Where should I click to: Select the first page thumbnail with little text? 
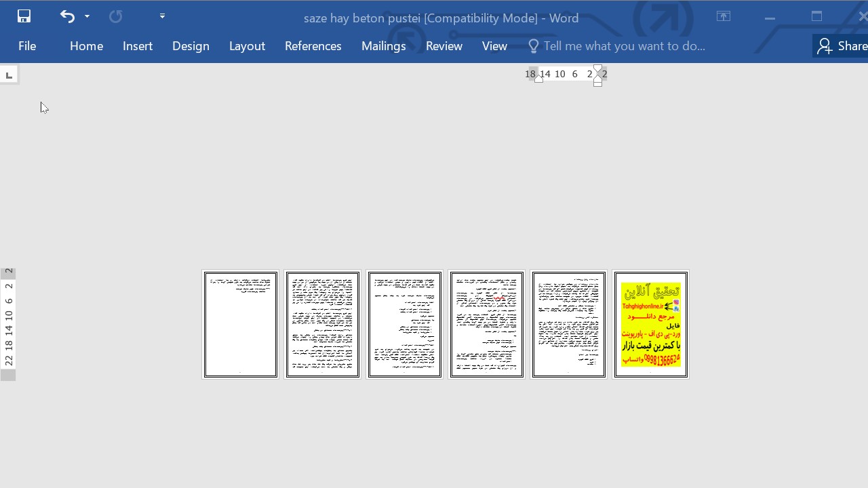[x=241, y=325]
